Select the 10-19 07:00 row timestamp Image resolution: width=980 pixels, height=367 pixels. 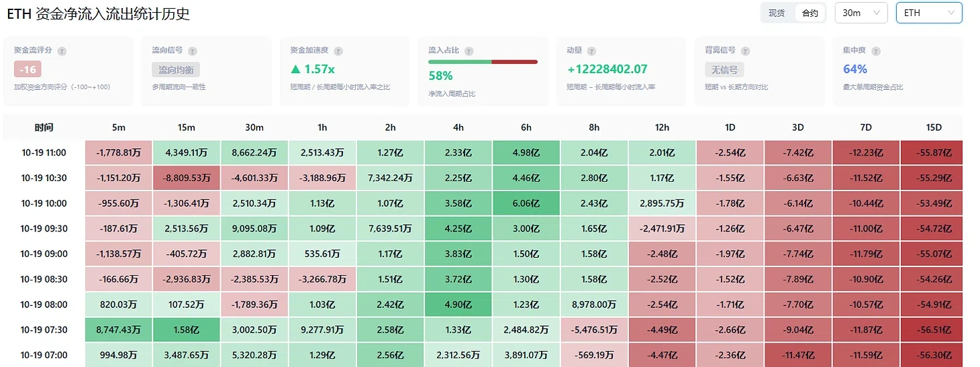tap(44, 354)
